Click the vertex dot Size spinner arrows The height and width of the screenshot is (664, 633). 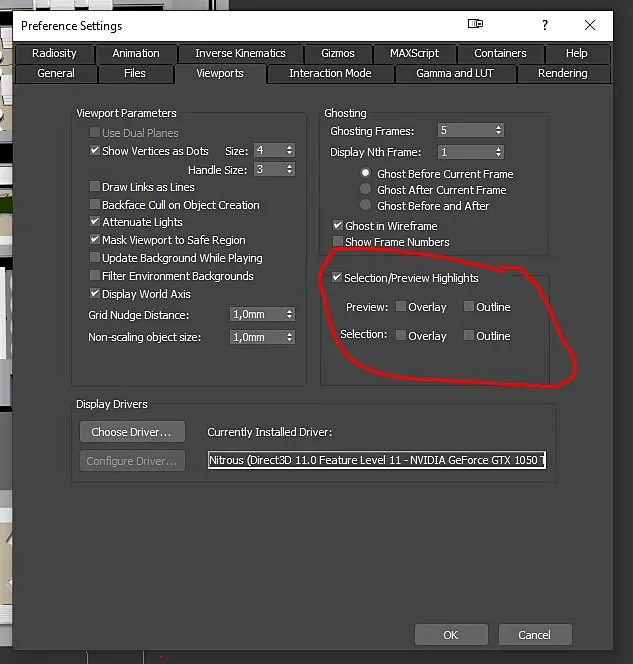[289, 150]
